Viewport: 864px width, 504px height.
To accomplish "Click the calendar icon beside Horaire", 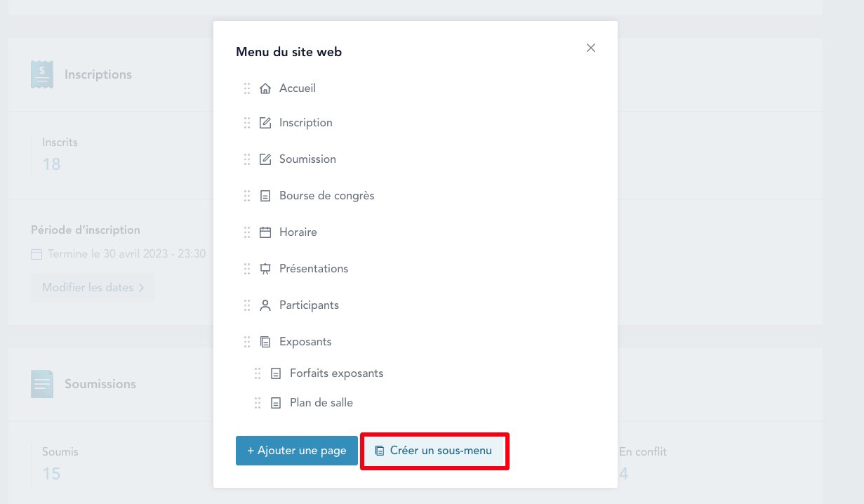I will coord(265,232).
